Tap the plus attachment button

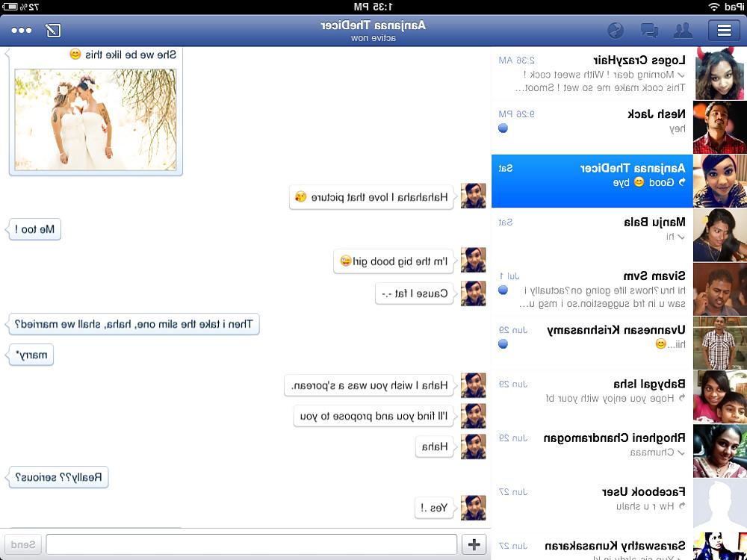click(x=474, y=544)
